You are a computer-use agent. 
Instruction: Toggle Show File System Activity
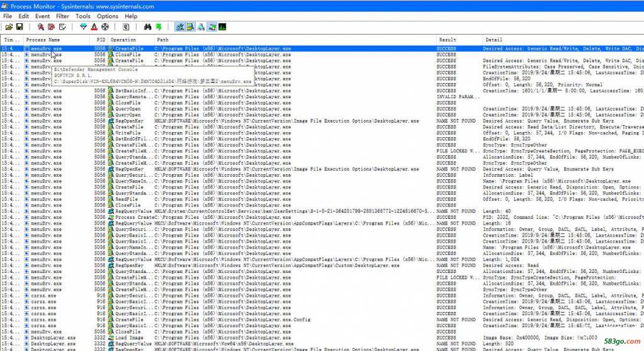tap(190, 27)
